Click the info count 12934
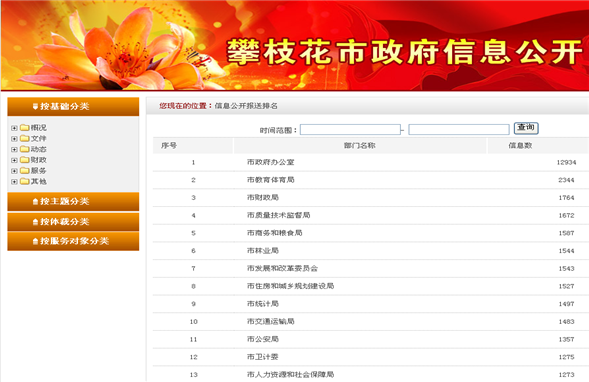The image size is (589, 382). (x=566, y=162)
